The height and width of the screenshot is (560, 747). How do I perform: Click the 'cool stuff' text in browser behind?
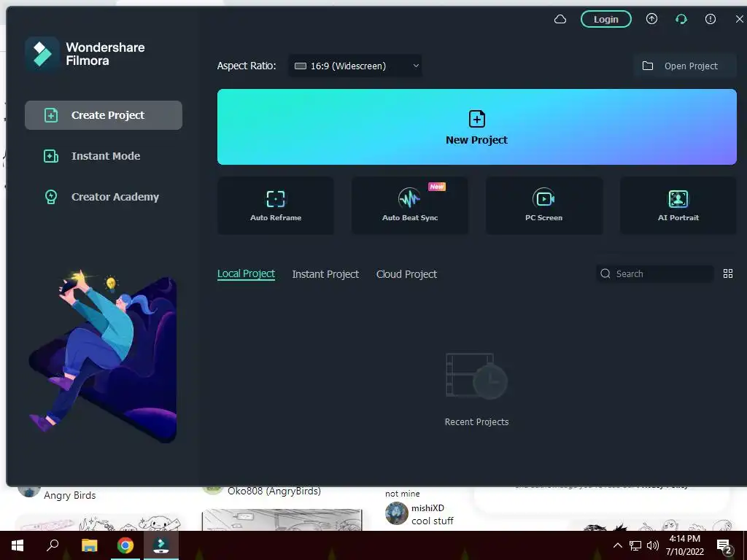pyautogui.click(x=433, y=521)
